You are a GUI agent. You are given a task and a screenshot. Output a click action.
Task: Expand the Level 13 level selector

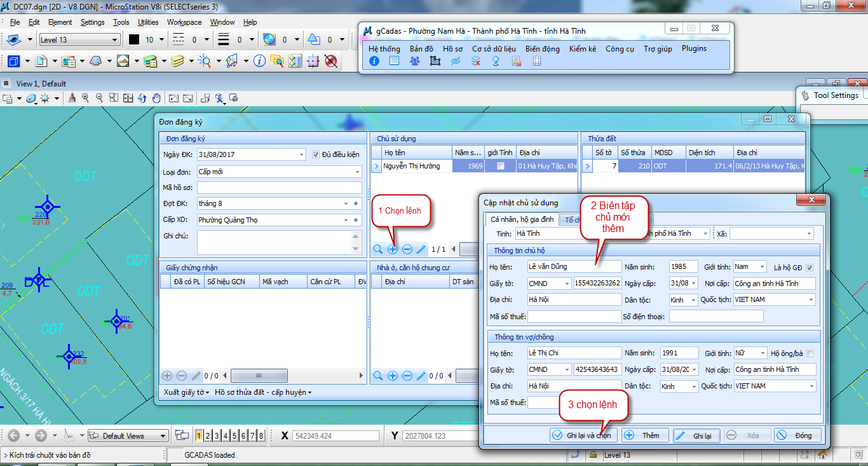114,40
